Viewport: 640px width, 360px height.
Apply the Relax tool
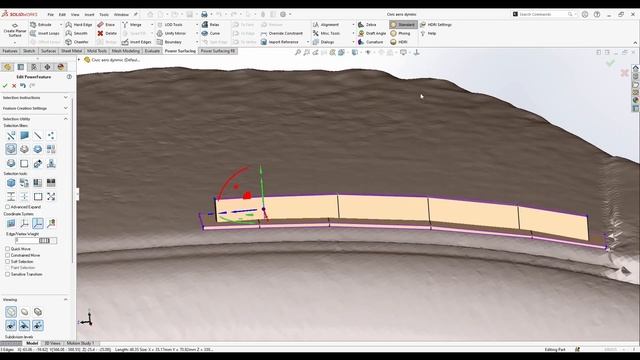[x=211, y=24]
